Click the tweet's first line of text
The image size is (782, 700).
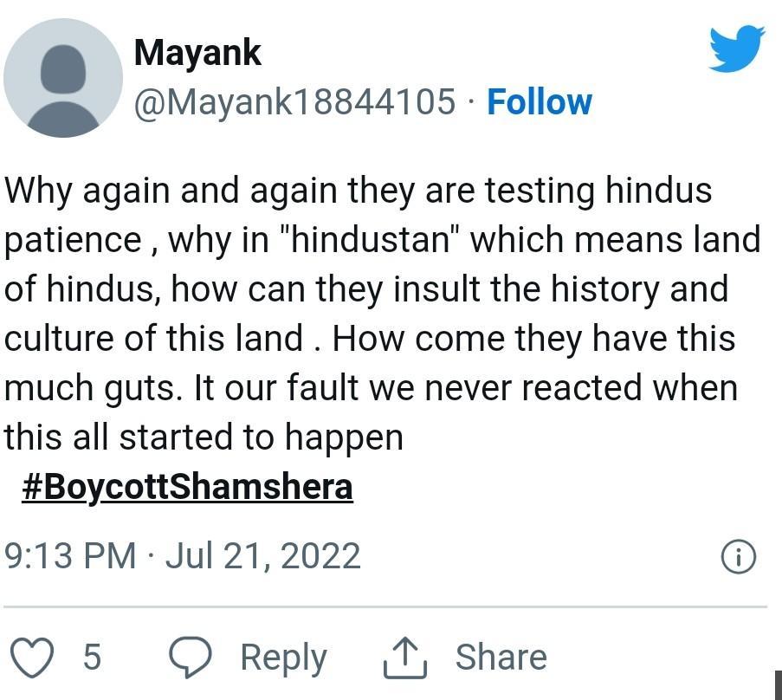358,190
